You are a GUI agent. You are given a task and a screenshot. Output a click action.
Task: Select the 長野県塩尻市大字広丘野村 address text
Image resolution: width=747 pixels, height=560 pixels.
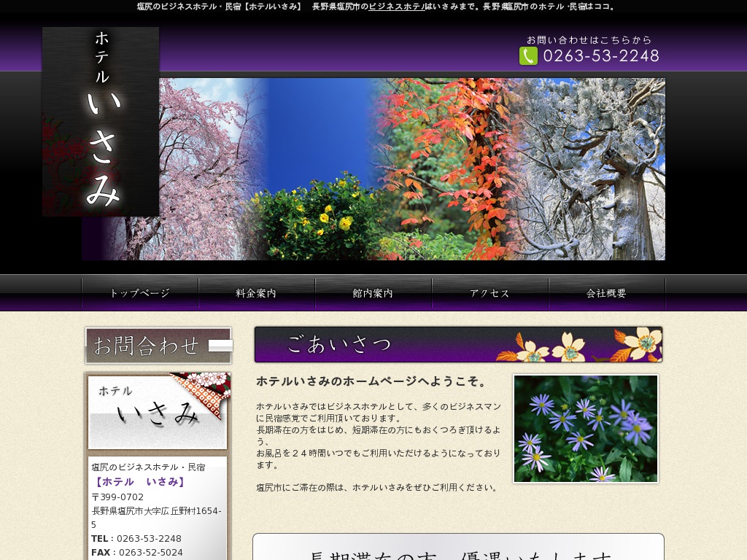[156, 517]
